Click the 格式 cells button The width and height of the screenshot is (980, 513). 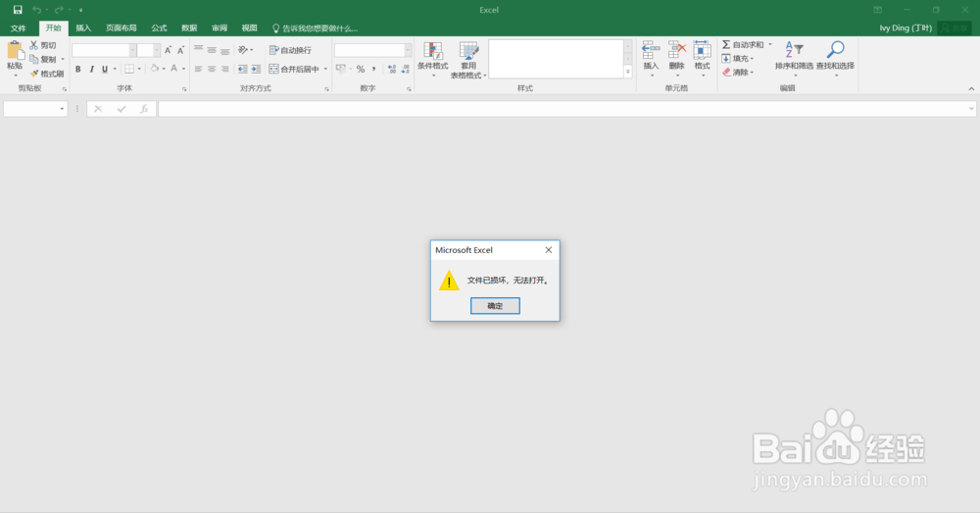[702, 59]
